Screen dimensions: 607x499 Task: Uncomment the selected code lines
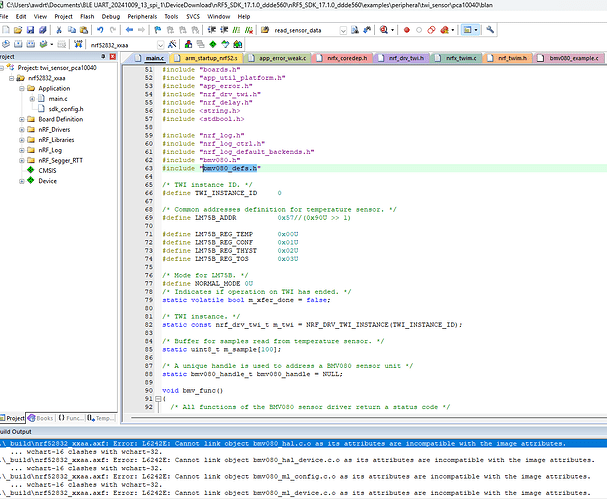pyautogui.click(x=249, y=30)
